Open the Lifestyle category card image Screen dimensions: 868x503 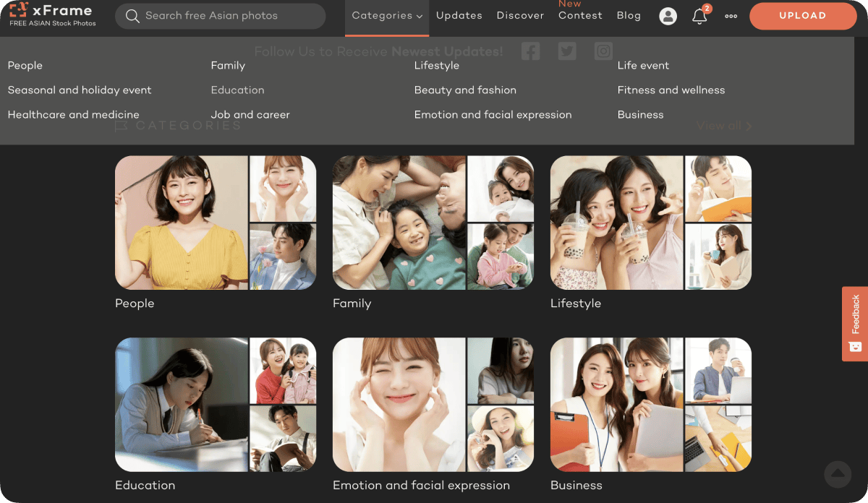[651, 223]
